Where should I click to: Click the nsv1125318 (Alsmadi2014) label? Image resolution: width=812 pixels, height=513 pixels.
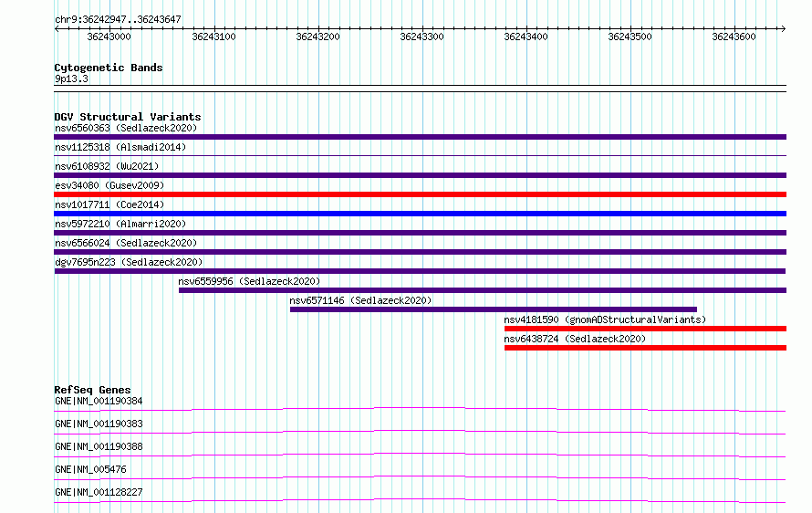pos(120,147)
